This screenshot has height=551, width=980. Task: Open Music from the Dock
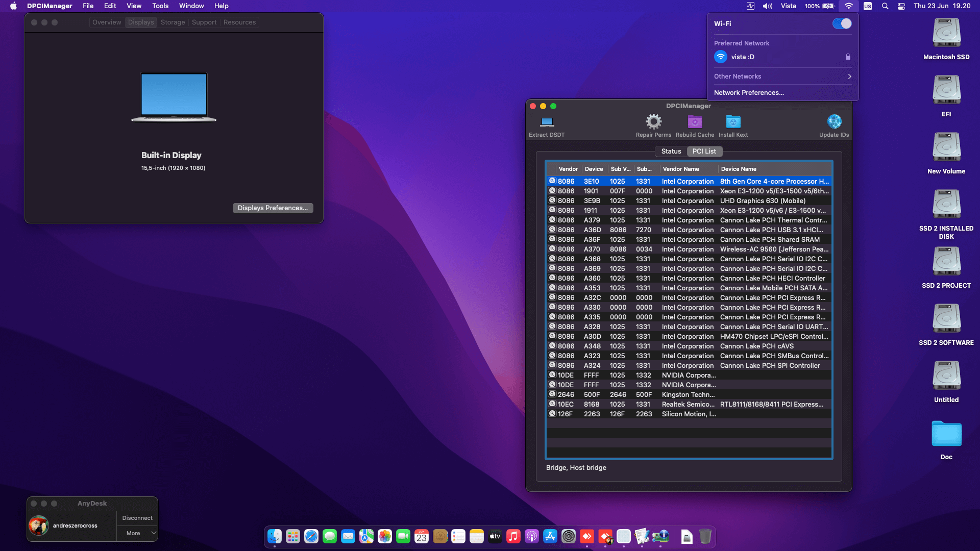click(x=513, y=536)
